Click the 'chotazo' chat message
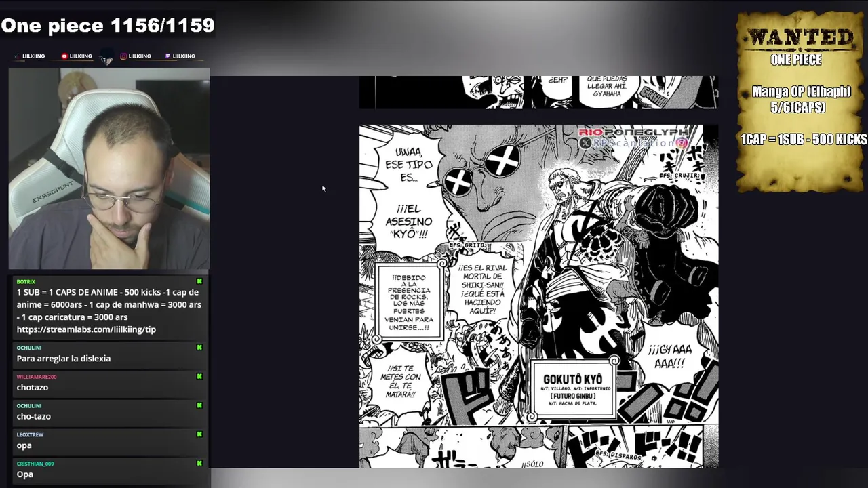This screenshot has height=488, width=868. (33, 388)
